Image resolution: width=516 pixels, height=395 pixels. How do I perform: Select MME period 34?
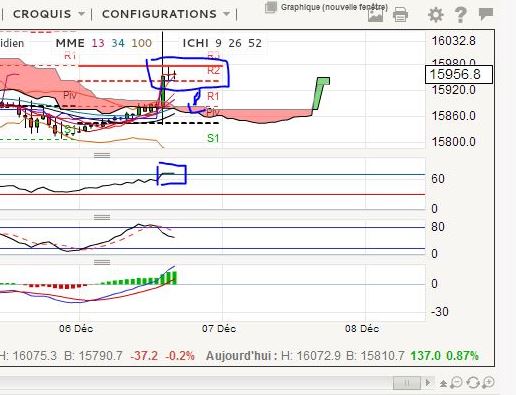[118, 43]
